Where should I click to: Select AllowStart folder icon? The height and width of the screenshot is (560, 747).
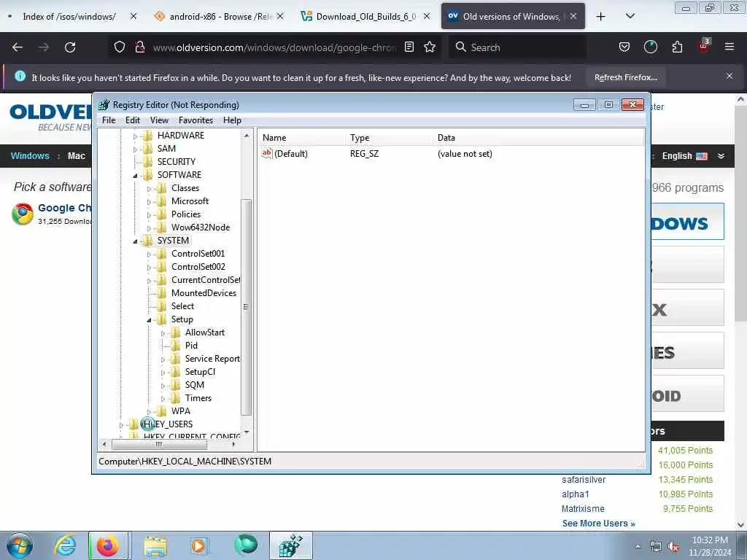tap(176, 332)
